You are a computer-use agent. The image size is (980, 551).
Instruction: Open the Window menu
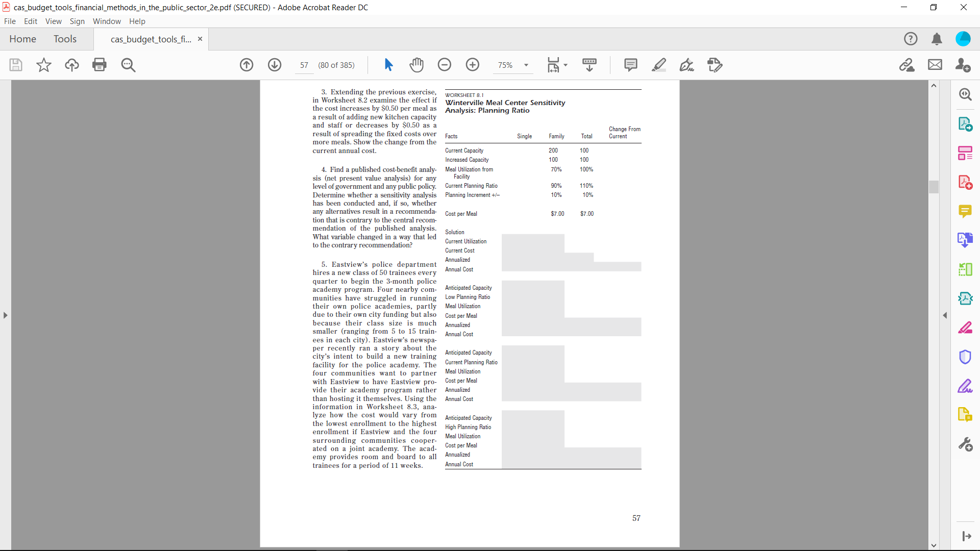[x=107, y=21]
